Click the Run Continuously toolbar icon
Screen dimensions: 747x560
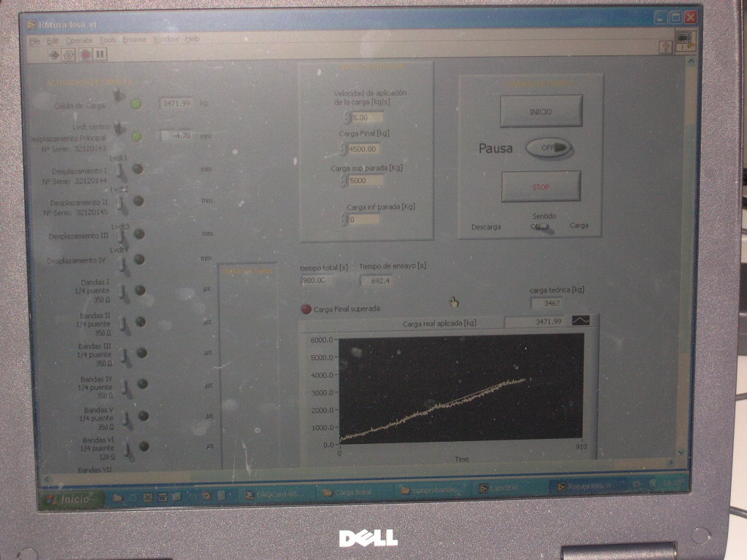click(x=69, y=55)
